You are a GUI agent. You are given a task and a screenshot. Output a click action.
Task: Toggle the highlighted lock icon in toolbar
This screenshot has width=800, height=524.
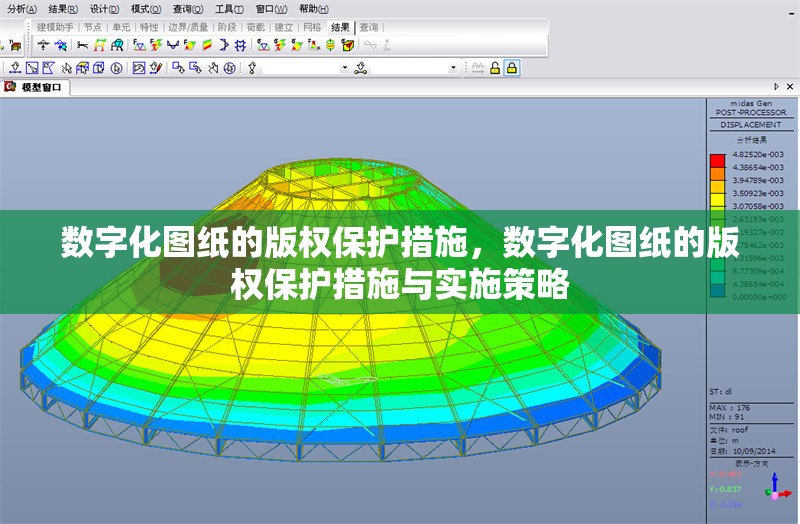click(511, 68)
